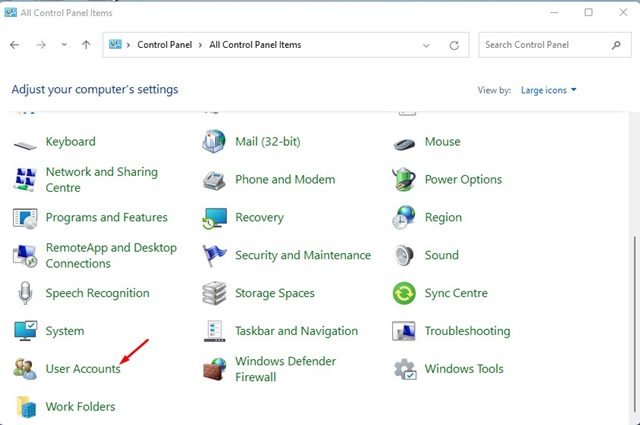Click the Storage Spaces icon

(214, 293)
